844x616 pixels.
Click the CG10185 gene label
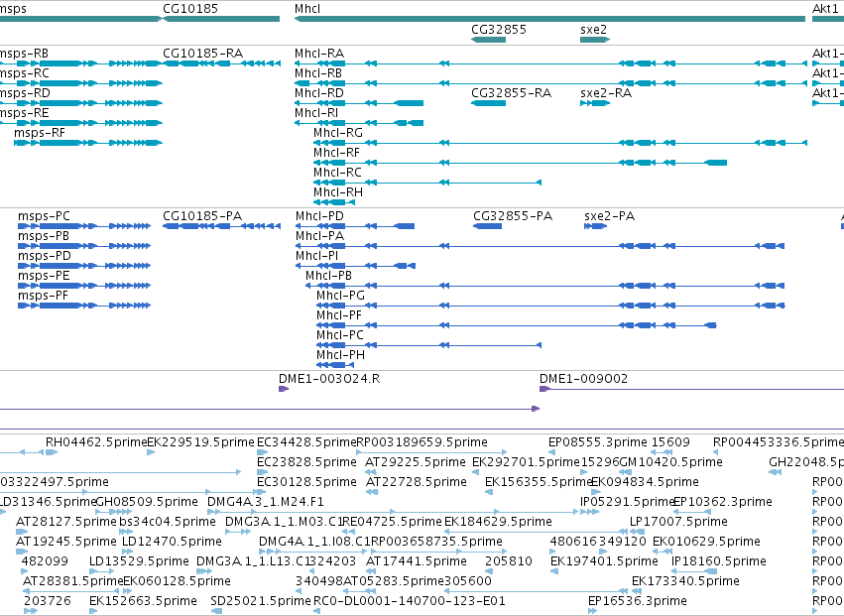pos(190,9)
